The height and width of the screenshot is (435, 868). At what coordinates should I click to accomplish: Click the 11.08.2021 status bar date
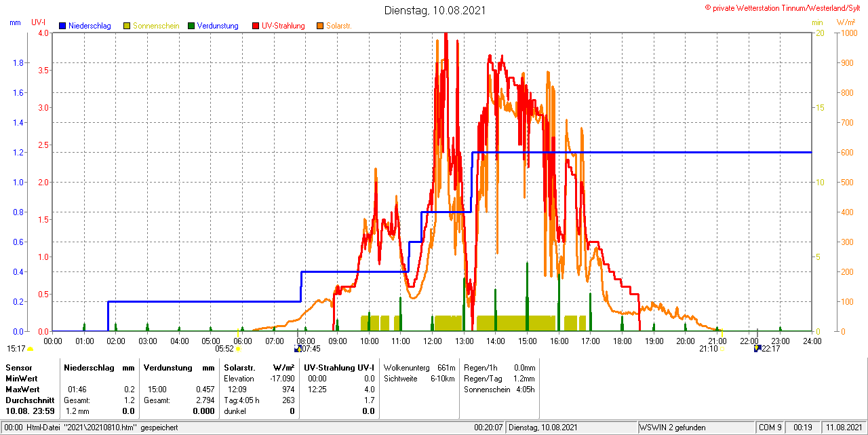point(843,428)
